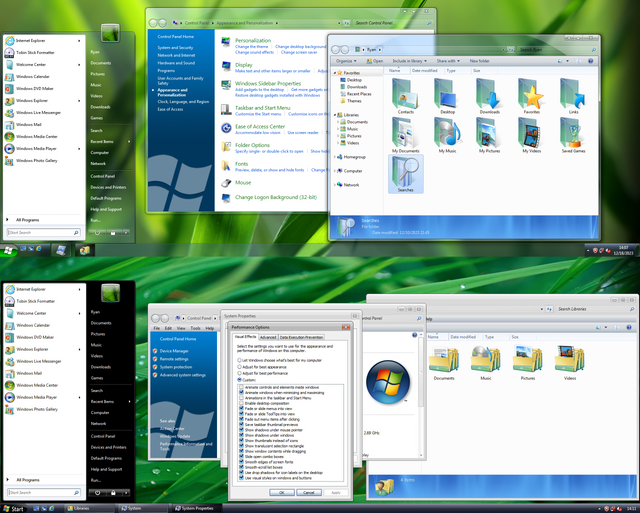Click the Search Libraries field
This screenshot has width=640, height=513.
596,309
